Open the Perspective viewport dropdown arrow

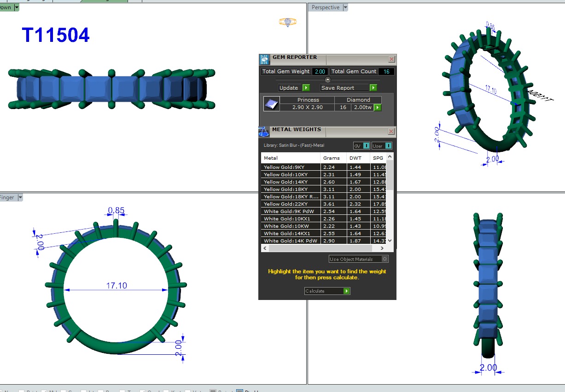(x=345, y=7)
